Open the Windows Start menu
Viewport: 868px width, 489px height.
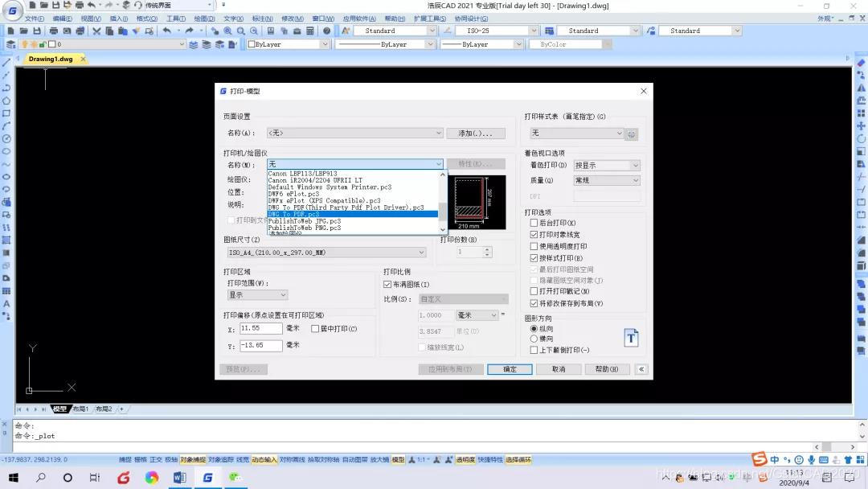14,478
